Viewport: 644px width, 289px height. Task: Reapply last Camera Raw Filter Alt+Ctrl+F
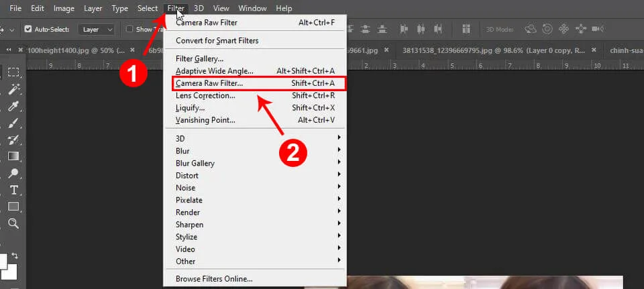(255, 23)
